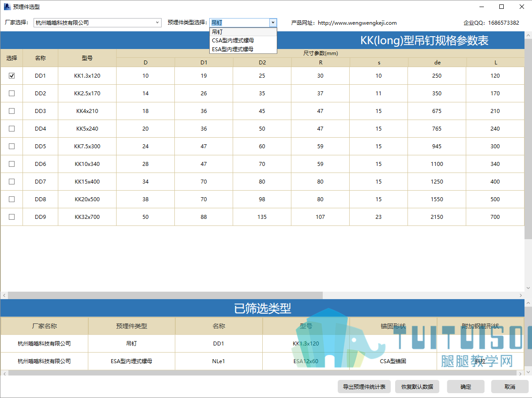Click lower panel scroll up arrow
This screenshot has height=398, width=532.
point(528,303)
